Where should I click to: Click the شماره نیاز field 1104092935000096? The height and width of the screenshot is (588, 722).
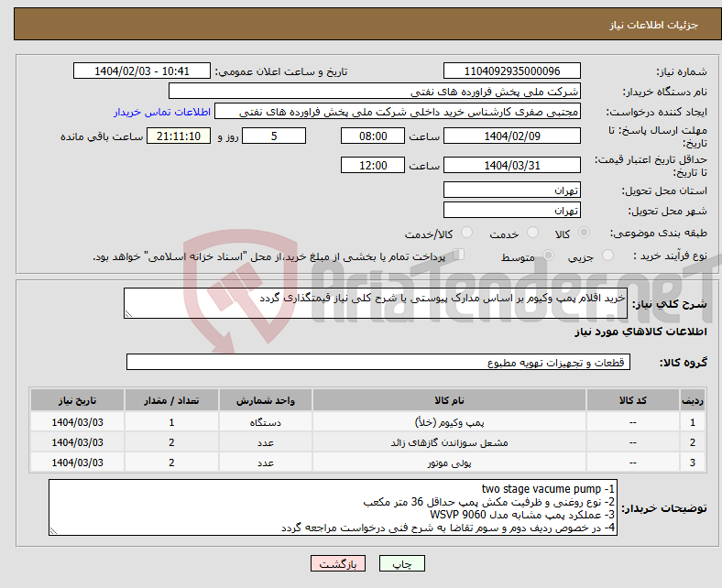511,71
